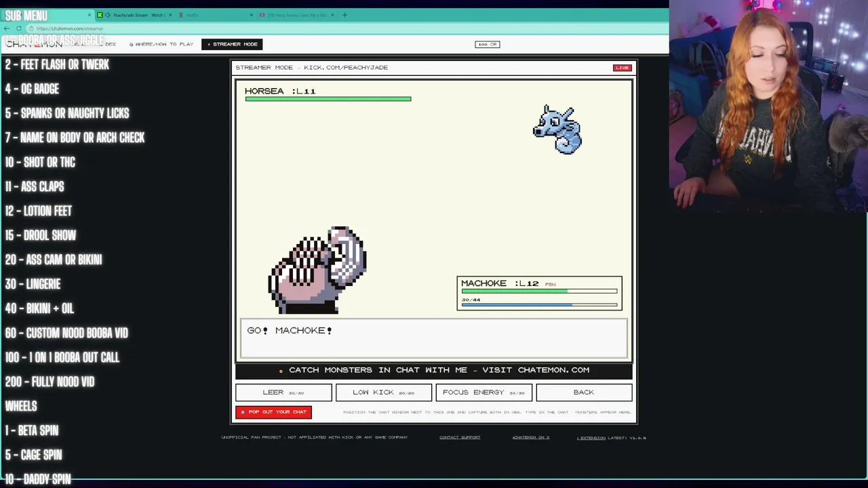Click the Streamer Mode kick.com/peachyjade header text
Screen dimensions: 868x488
tap(311, 68)
